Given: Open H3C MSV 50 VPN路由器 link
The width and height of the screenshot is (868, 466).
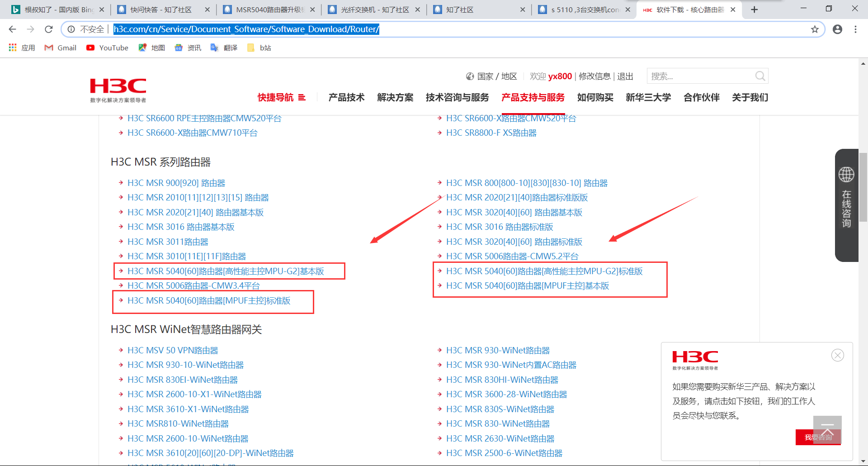Looking at the screenshot, I should click(x=173, y=351).
